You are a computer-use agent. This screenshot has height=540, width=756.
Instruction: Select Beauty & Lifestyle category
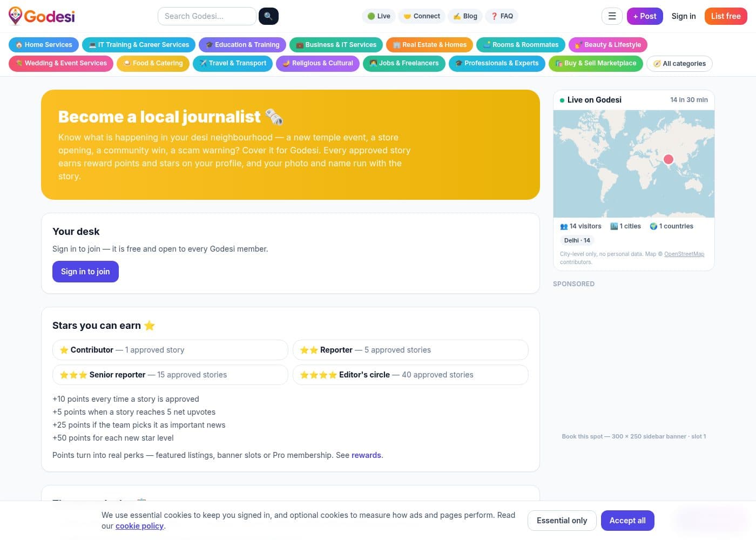[x=608, y=45]
